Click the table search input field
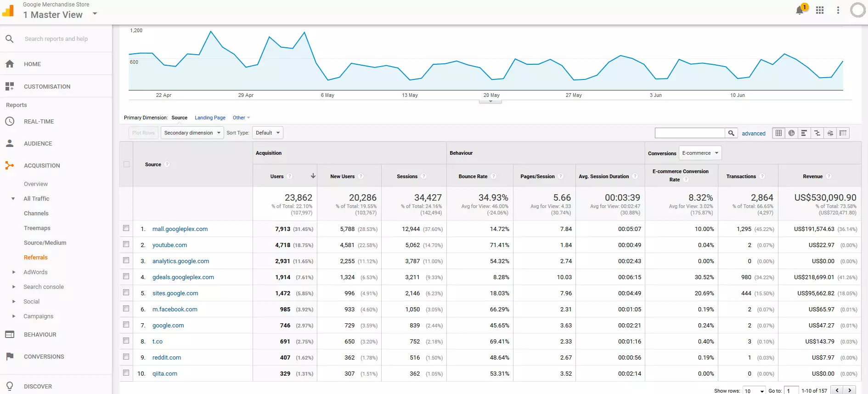The width and height of the screenshot is (868, 394). pos(690,133)
